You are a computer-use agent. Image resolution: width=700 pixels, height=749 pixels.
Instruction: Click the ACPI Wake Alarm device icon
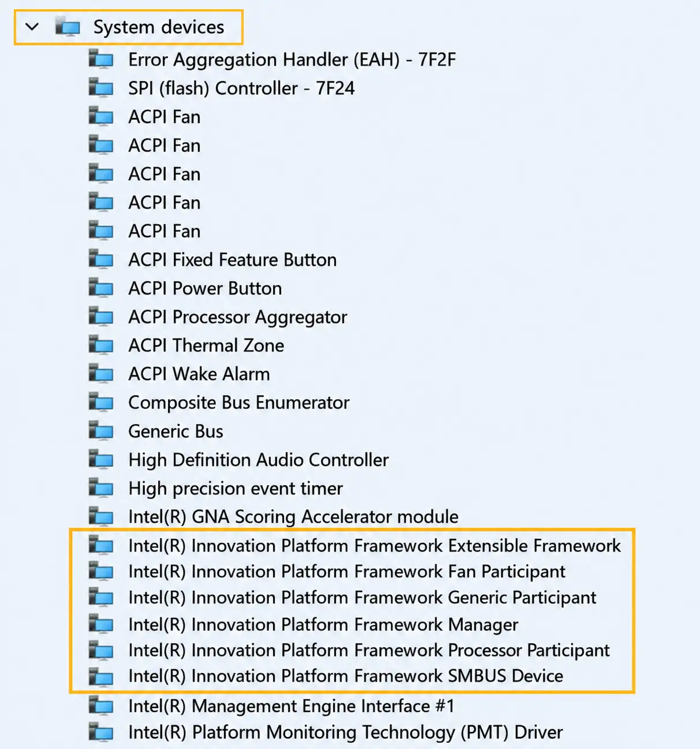(x=101, y=374)
